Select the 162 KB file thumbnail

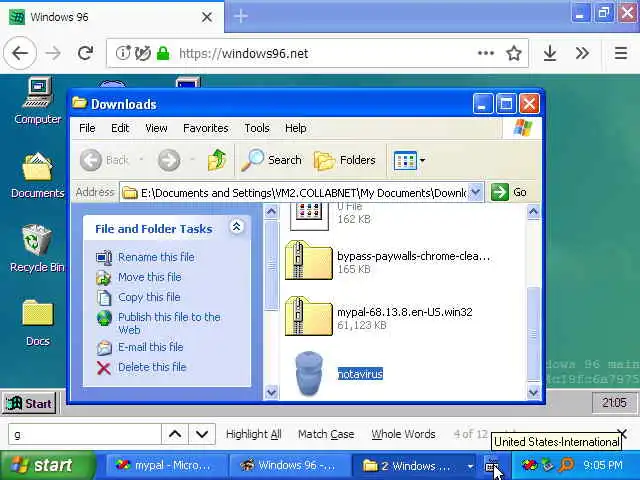click(309, 216)
